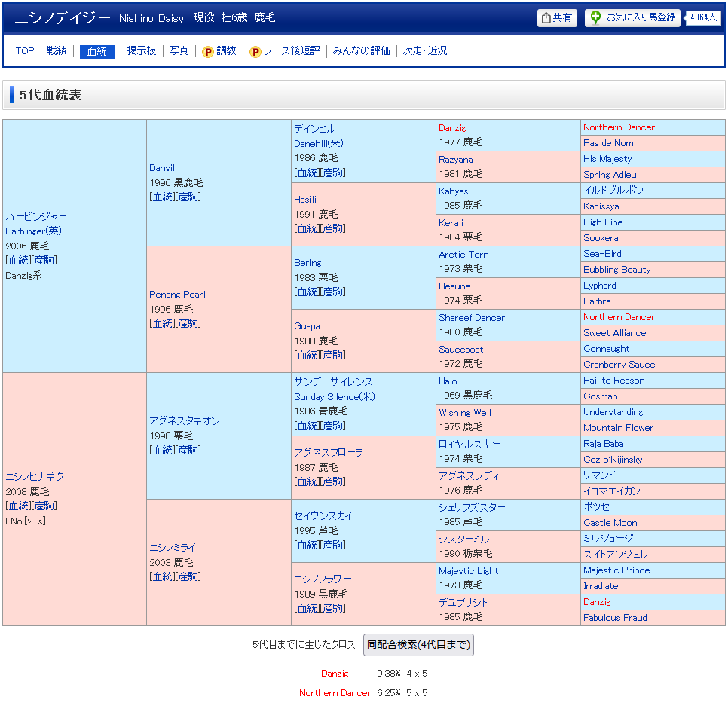Select the 5代血統表 heading
This screenshot has width=728, height=706.
[x=50, y=95]
